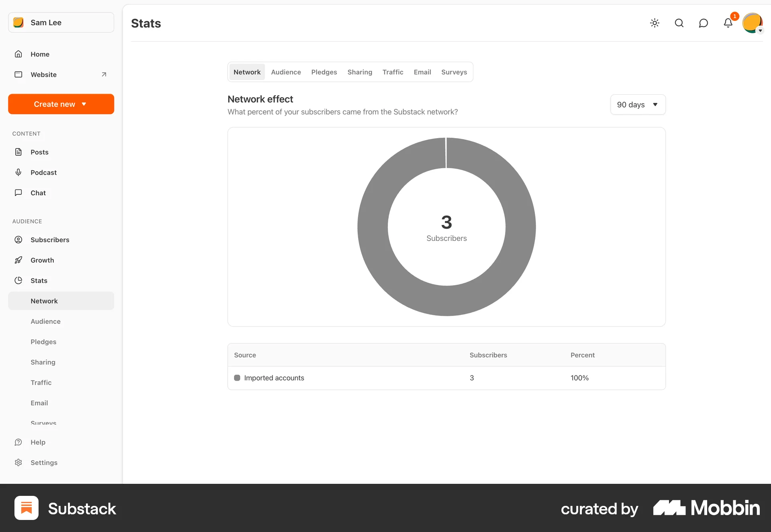
Task: Select the Pledges item in the sidebar
Action: (x=43, y=342)
